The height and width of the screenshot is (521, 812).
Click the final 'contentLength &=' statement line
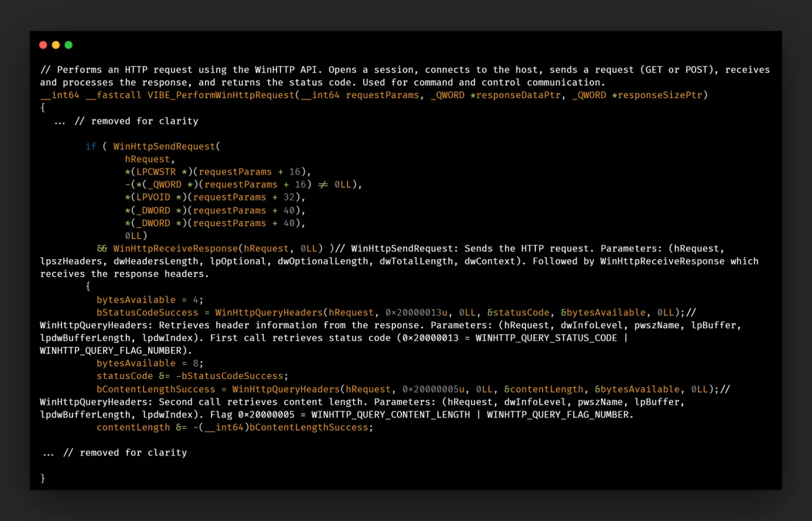(x=235, y=428)
